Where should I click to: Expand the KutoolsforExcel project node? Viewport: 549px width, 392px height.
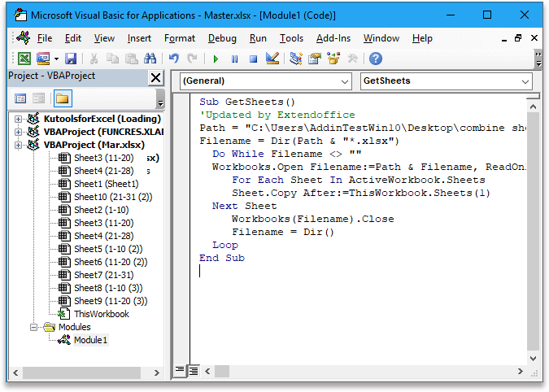point(18,119)
